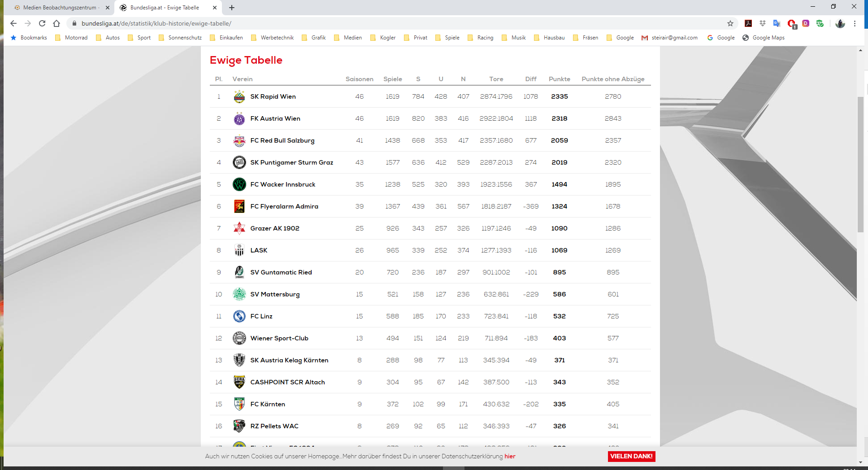Viewport: 868px width, 470px height.
Task: Click the FC Linz crest
Action: pos(239,316)
